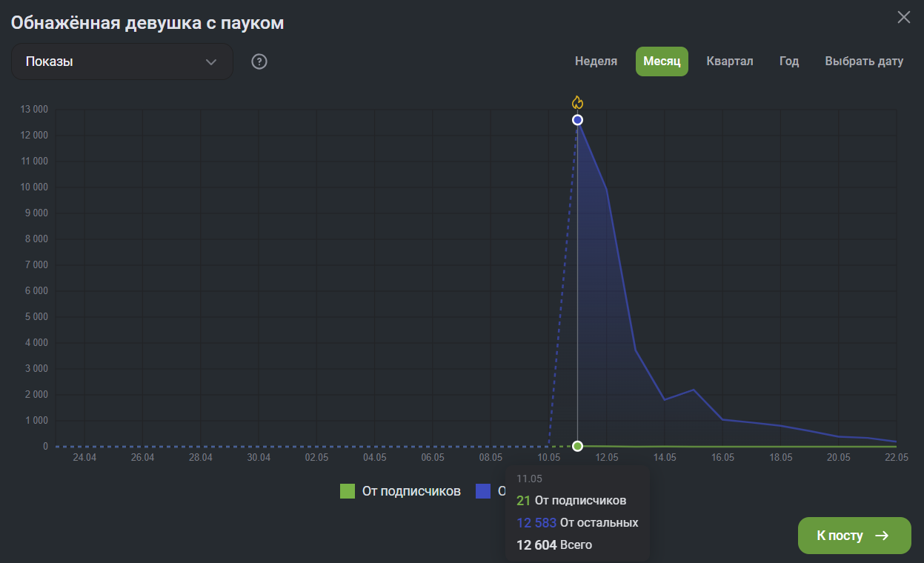Click the flame icon above the peak

pos(578,102)
